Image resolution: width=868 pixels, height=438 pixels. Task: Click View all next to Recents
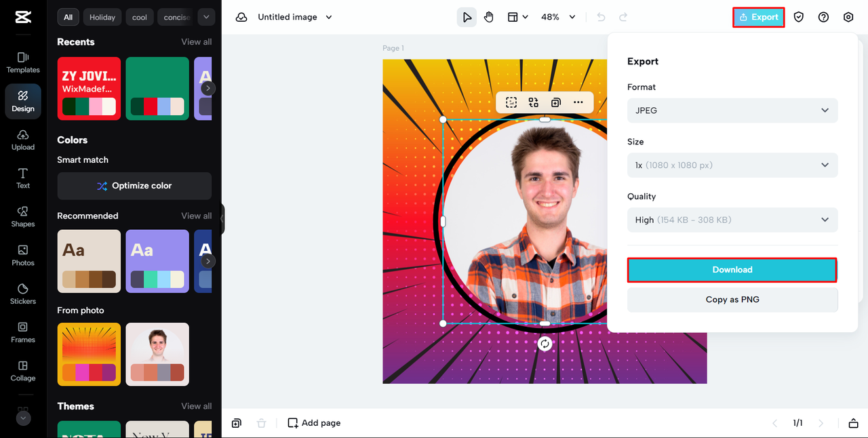[197, 42]
